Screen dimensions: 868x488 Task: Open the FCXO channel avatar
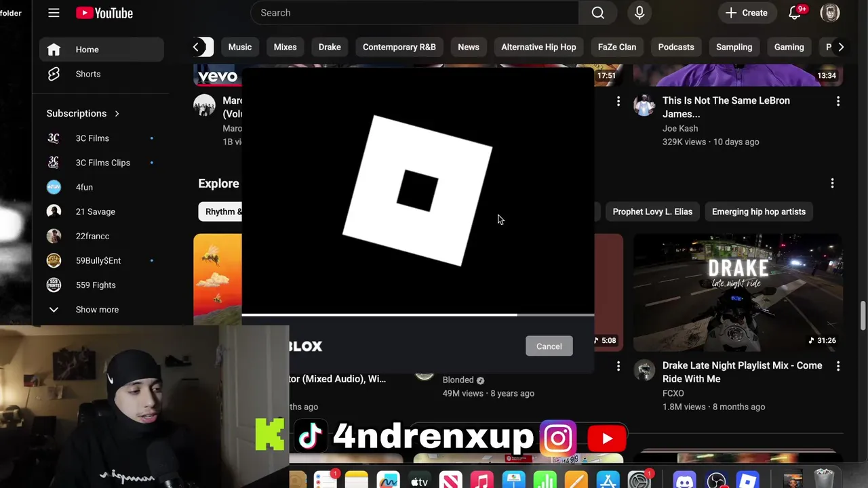[x=644, y=371]
